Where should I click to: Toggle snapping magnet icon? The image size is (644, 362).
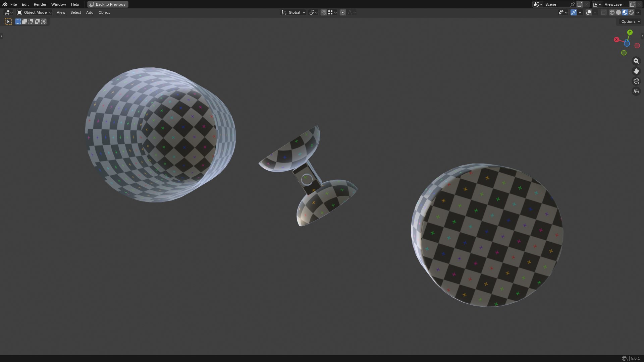324,12
